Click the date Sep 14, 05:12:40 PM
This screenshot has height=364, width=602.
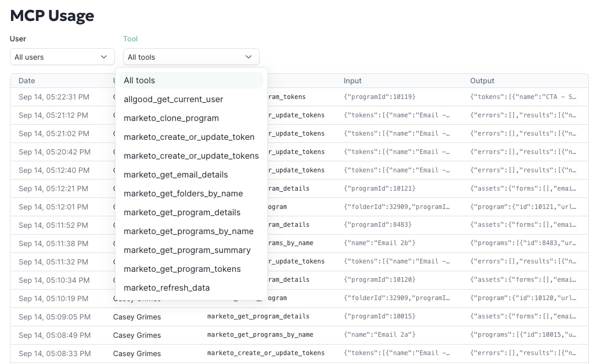(x=54, y=170)
